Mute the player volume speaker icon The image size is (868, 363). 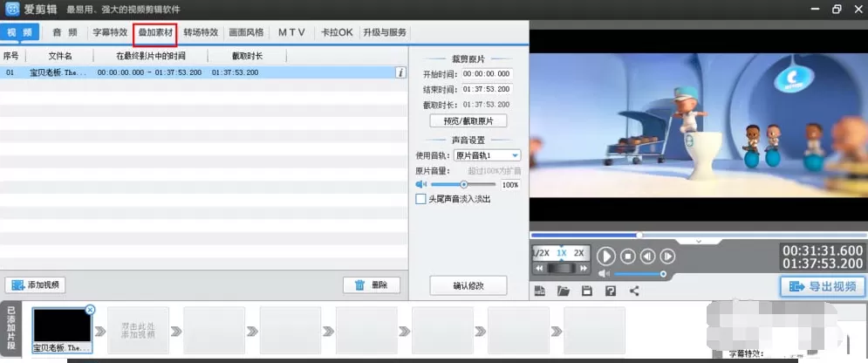(x=604, y=274)
